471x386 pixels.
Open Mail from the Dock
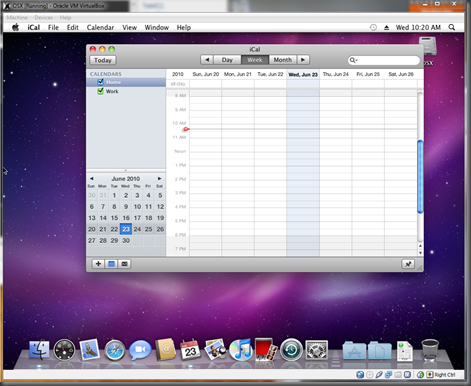89,349
